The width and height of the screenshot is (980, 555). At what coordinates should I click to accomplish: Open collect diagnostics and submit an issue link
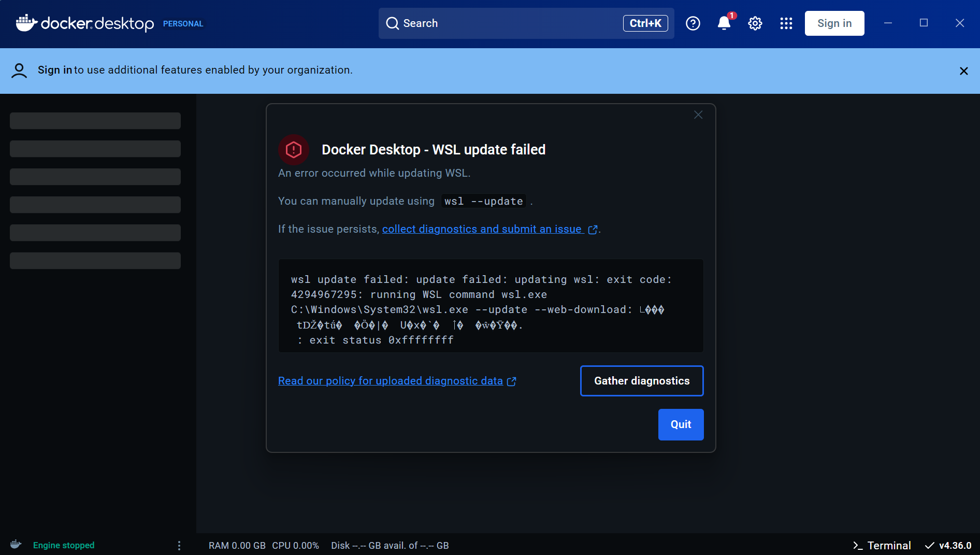(482, 229)
